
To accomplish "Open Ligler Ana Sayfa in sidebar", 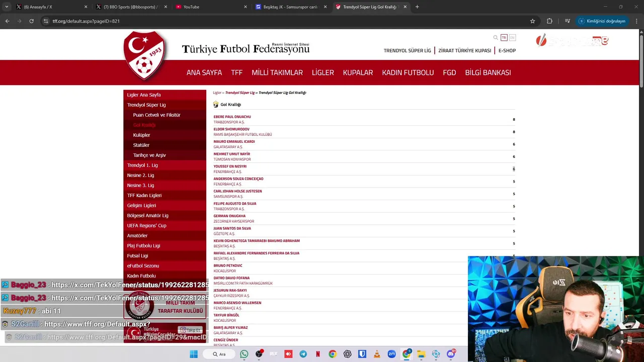I will (165, 95).
